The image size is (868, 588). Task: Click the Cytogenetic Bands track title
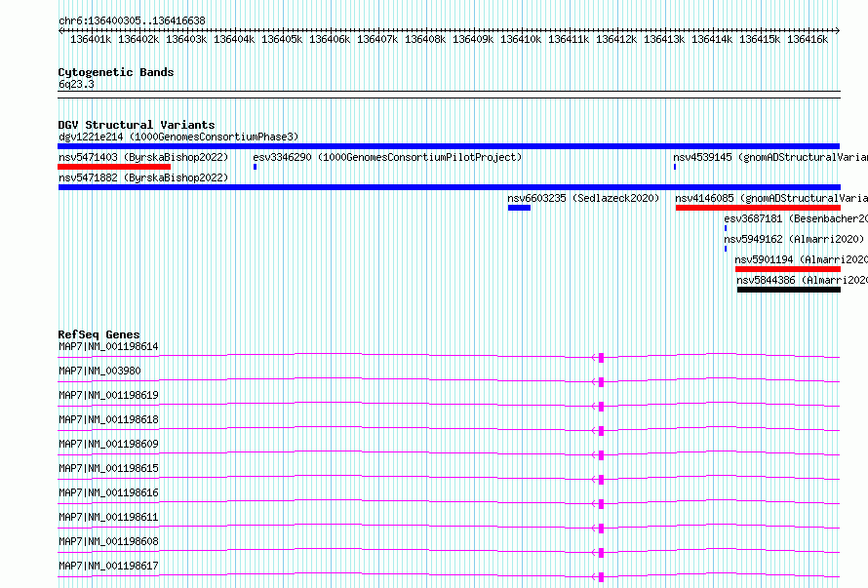click(x=116, y=72)
